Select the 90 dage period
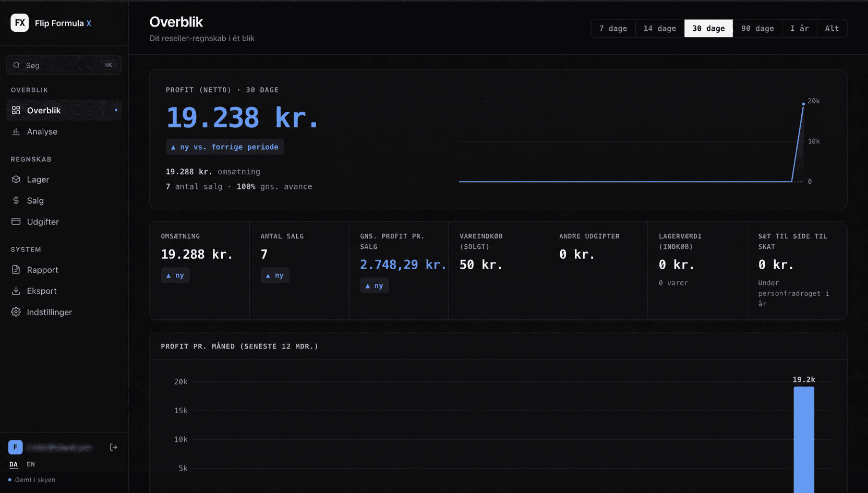Screen dimensions: 868x493 (757, 28)
